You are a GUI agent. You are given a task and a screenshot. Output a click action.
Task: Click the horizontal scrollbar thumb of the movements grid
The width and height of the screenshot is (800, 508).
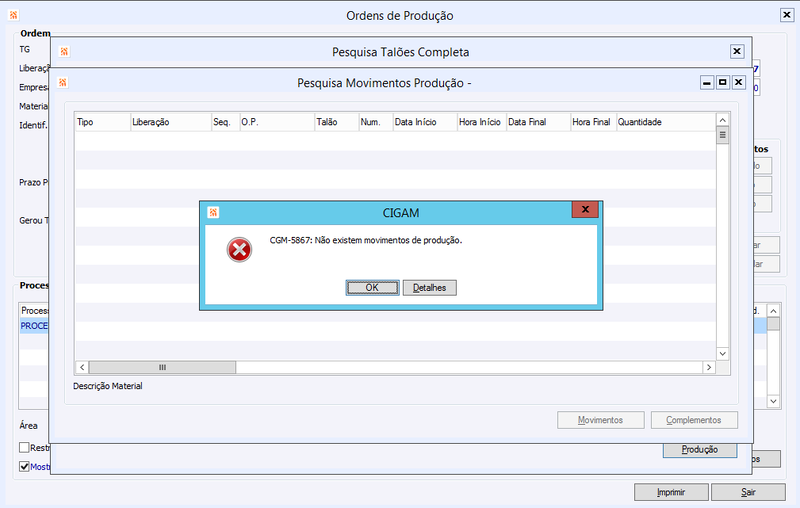click(x=162, y=367)
